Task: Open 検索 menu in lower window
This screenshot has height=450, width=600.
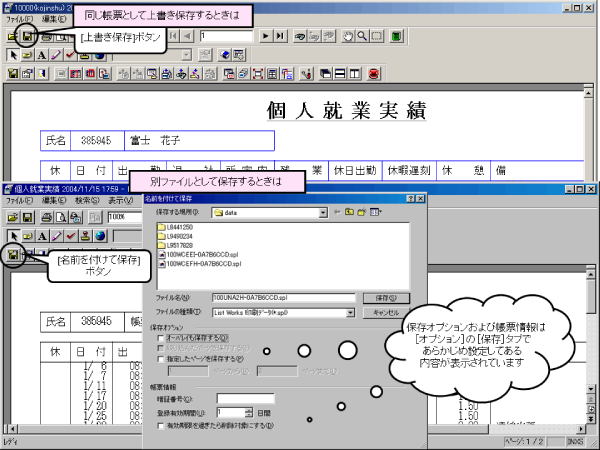Action: (87, 201)
